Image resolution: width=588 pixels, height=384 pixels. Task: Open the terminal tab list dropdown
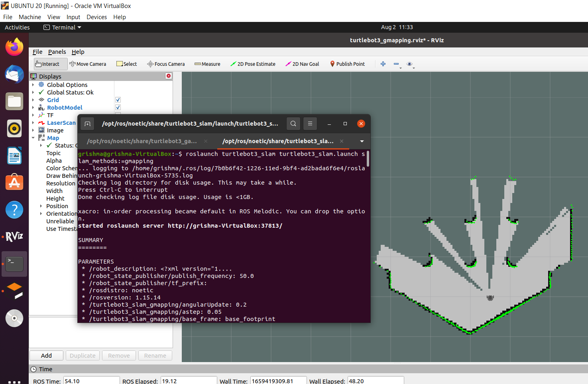click(362, 141)
